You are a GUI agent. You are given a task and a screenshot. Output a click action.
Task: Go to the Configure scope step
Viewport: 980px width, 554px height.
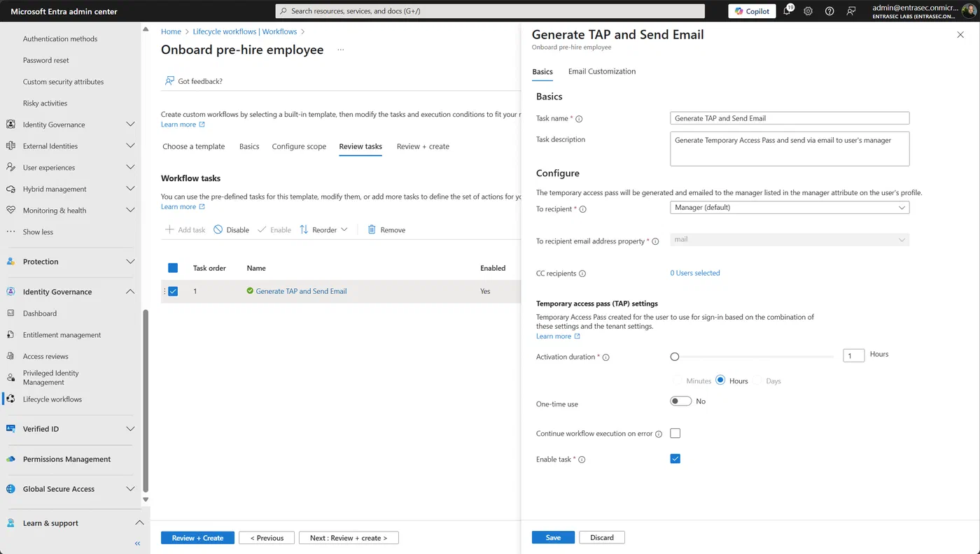(x=299, y=146)
